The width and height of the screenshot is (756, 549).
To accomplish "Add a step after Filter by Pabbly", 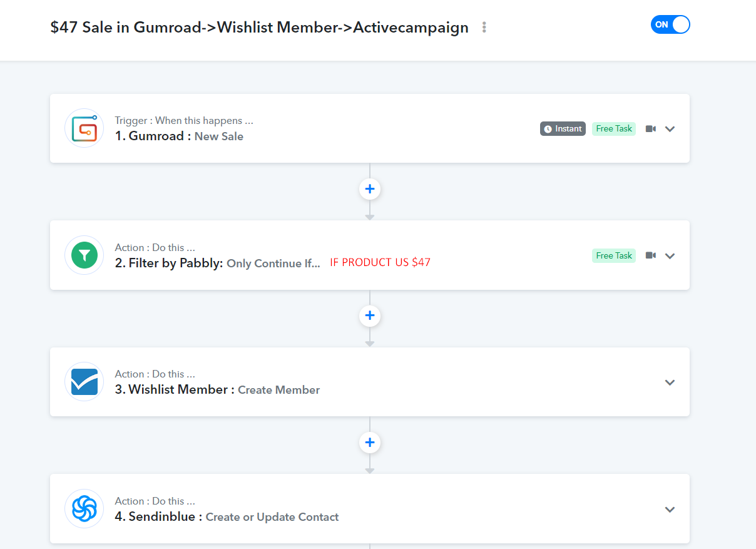I will [x=370, y=316].
